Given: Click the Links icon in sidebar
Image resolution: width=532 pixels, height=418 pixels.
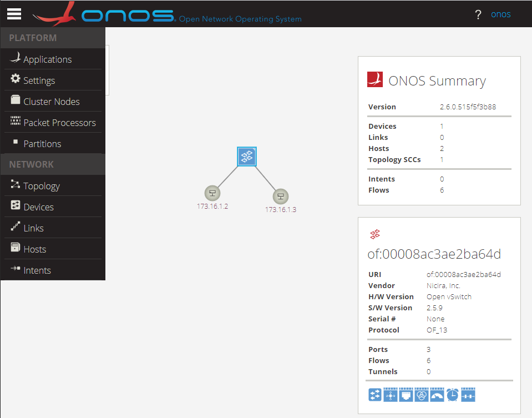Looking at the screenshot, I should coord(16,226).
